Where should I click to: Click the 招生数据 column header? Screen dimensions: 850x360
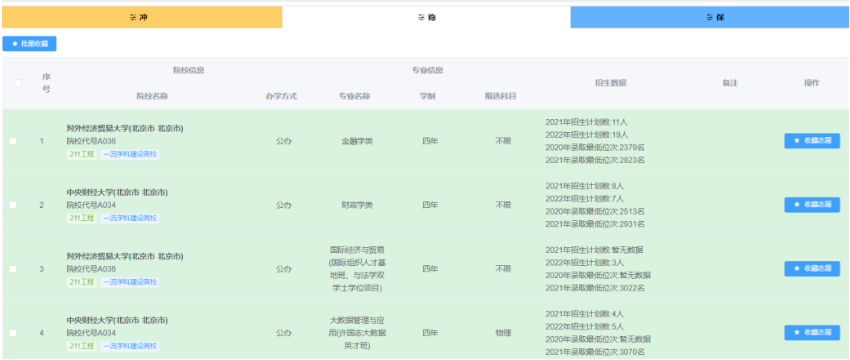pyautogui.click(x=611, y=83)
